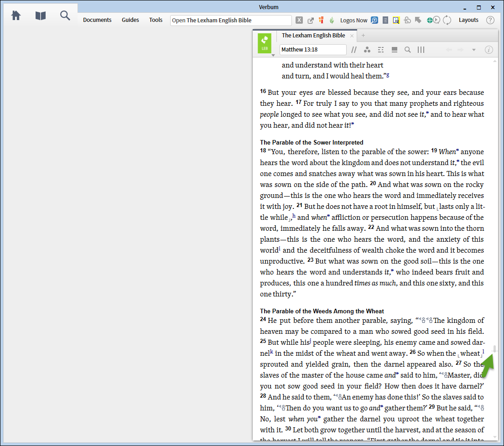
Task: Select The Lexham English Bible tab
Action: pos(313,36)
